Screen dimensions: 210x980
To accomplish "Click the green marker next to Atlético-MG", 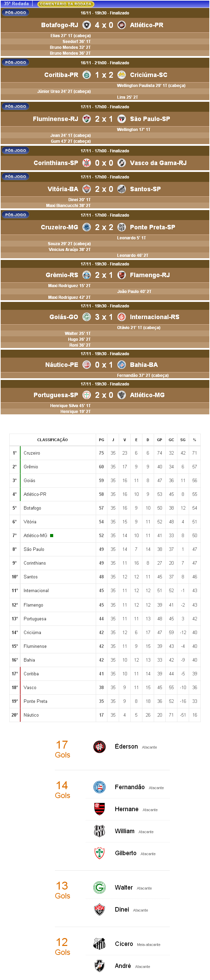I will [52, 536].
